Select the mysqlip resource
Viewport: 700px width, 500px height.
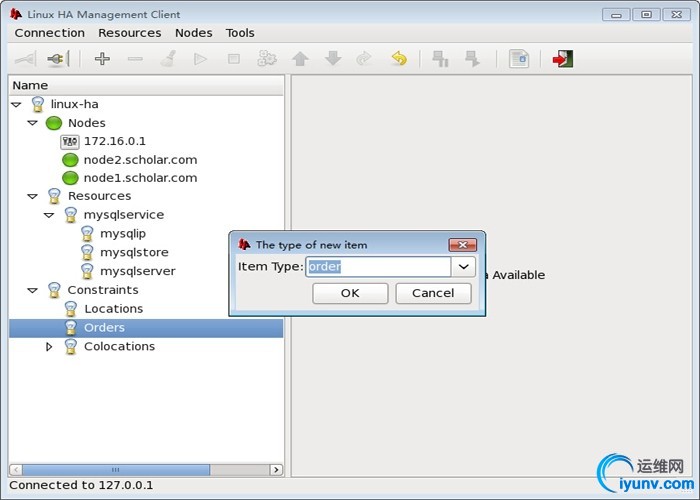123,234
